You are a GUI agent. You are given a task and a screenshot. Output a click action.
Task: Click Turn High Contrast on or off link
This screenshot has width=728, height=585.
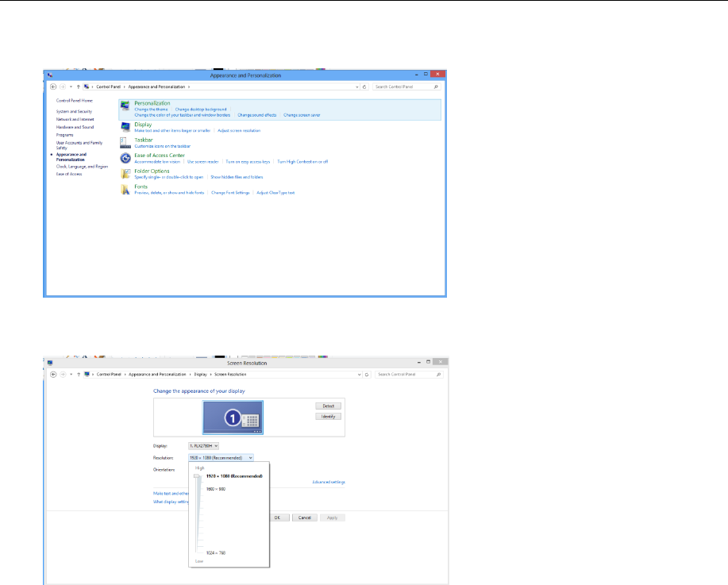[x=302, y=162]
